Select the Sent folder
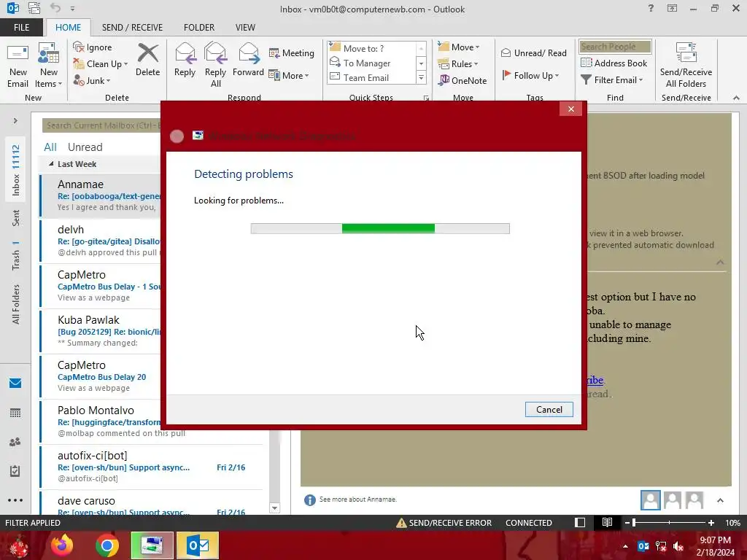This screenshot has width=747, height=560. (x=16, y=218)
